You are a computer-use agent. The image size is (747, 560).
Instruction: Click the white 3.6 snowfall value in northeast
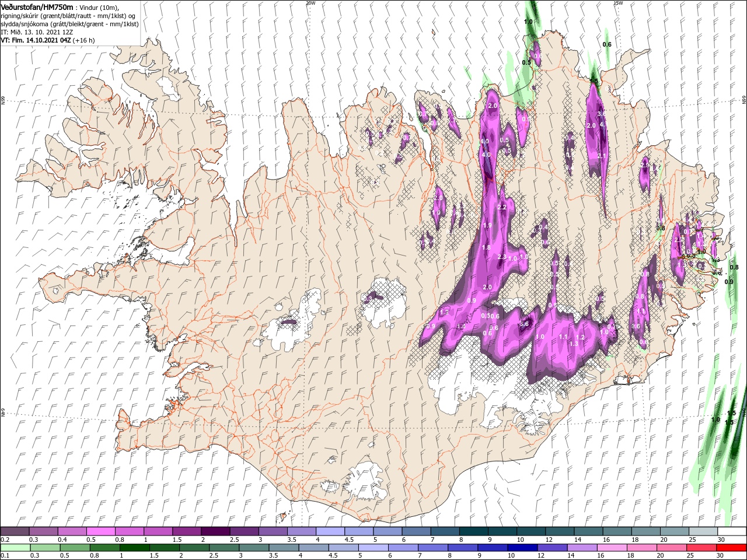tap(601, 114)
